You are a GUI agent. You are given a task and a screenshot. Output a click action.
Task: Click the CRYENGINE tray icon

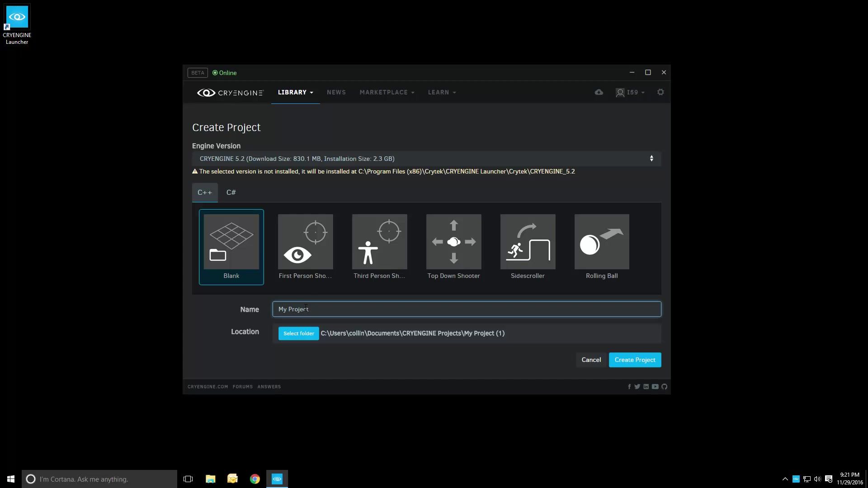point(796,479)
